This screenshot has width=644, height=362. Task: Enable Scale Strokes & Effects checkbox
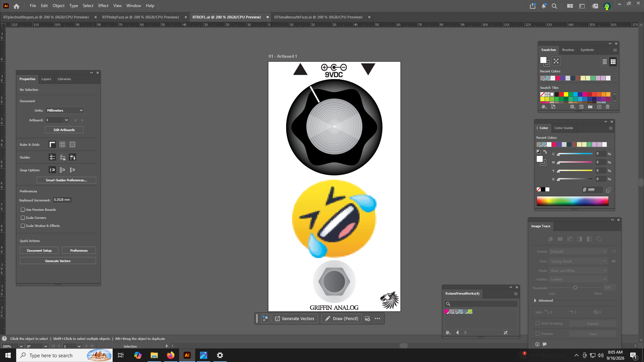pyautogui.click(x=23, y=226)
